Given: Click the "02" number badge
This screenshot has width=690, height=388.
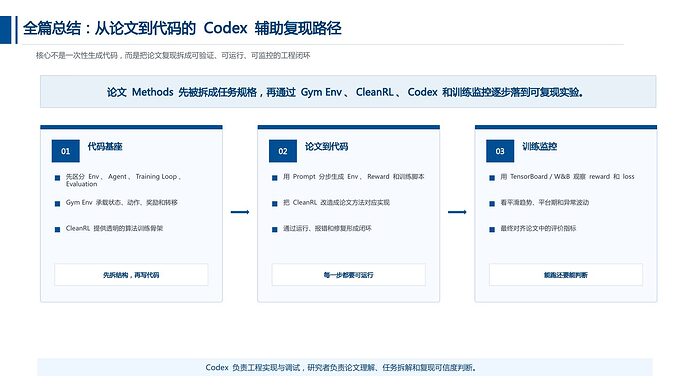Looking at the screenshot, I should pos(283,151).
